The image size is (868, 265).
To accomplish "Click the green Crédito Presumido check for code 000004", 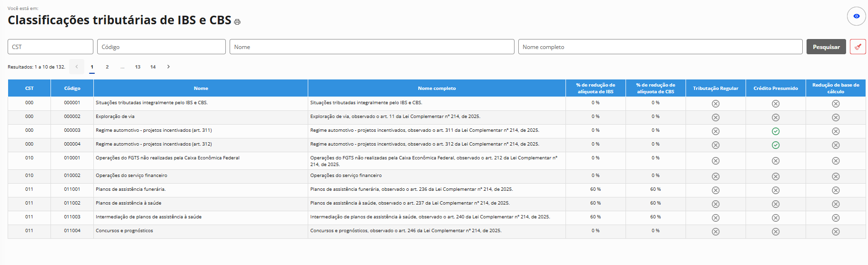I will [776, 145].
